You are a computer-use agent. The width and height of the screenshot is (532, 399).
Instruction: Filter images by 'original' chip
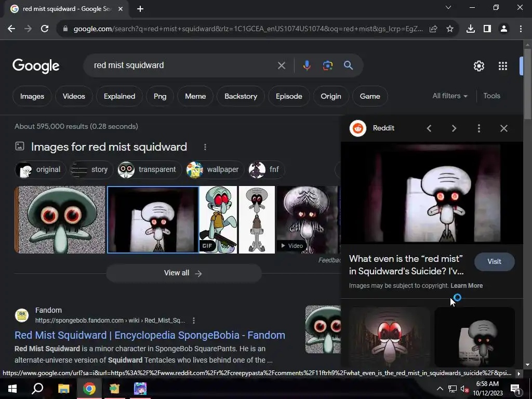coord(41,170)
